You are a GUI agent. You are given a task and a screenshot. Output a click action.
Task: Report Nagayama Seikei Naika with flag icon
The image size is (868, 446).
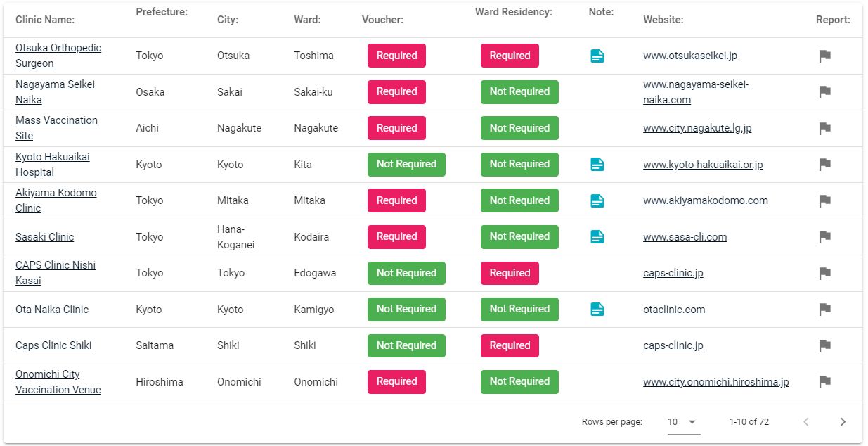825,92
